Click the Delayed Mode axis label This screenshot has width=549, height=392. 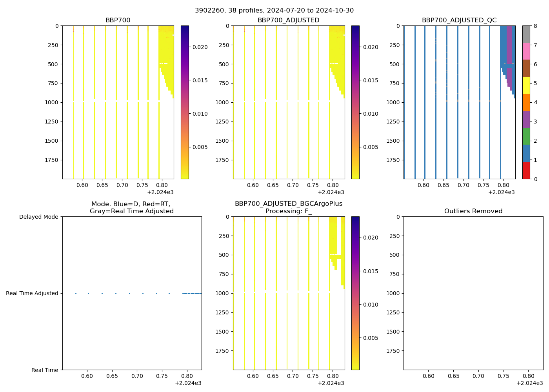[x=38, y=217]
